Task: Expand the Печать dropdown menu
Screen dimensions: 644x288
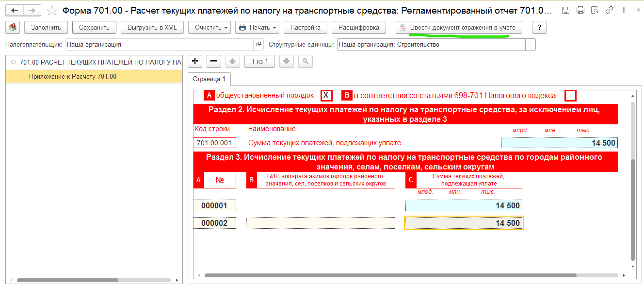Action: 257,28
